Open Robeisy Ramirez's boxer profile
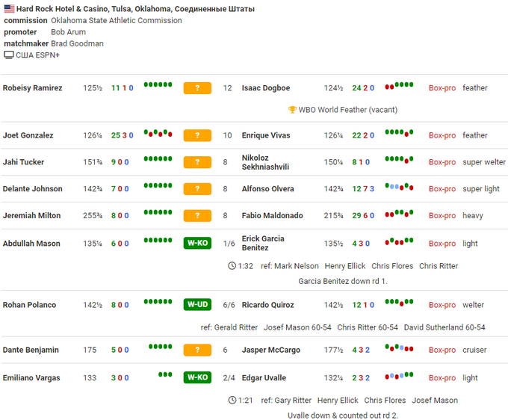Image resolution: width=508 pixels, height=420 pixels. coord(32,88)
